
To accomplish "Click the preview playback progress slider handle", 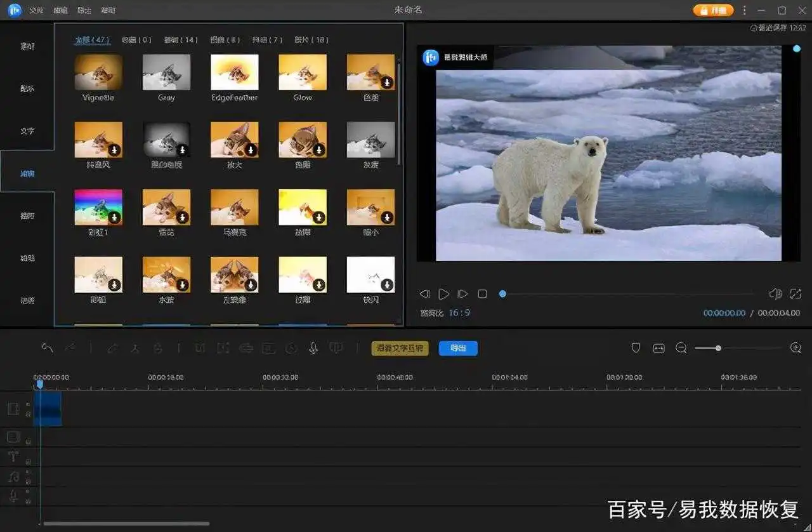I will pyautogui.click(x=502, y=294).
